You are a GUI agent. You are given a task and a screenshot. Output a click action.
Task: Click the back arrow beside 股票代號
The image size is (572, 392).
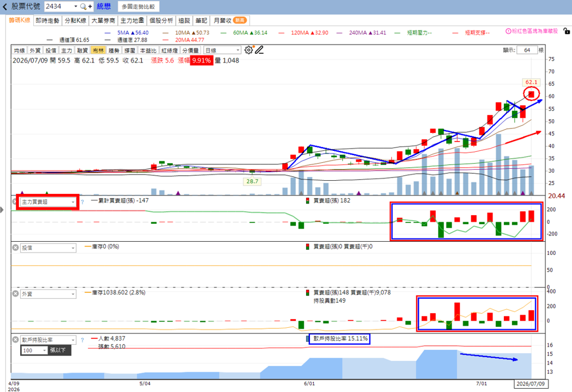[5, 7]
